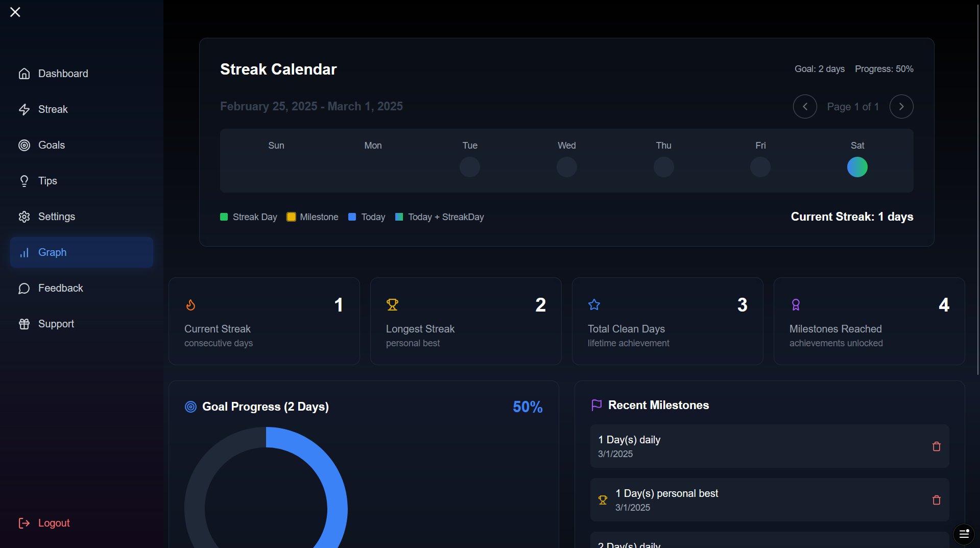Click the Dashboard home icon

click(24, 74)
